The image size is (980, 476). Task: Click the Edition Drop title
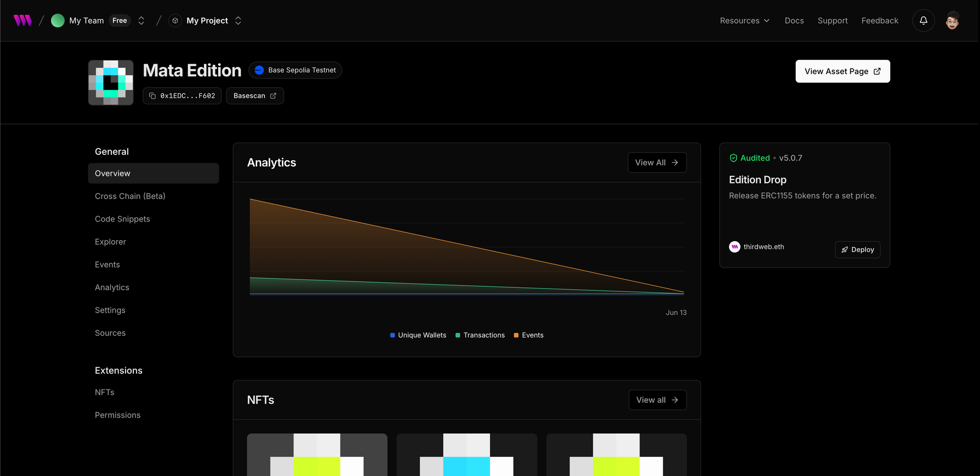[x=758, y=180]
